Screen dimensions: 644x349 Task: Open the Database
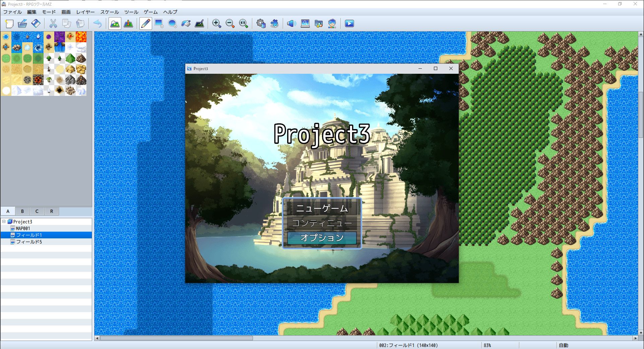click(261, 23)
